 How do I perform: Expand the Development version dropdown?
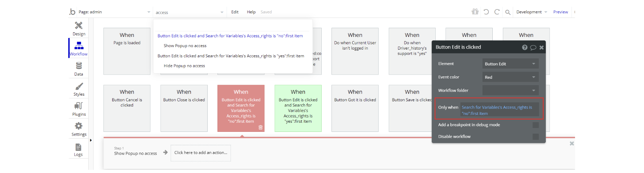pyautogui.click(x=531, y=12)
